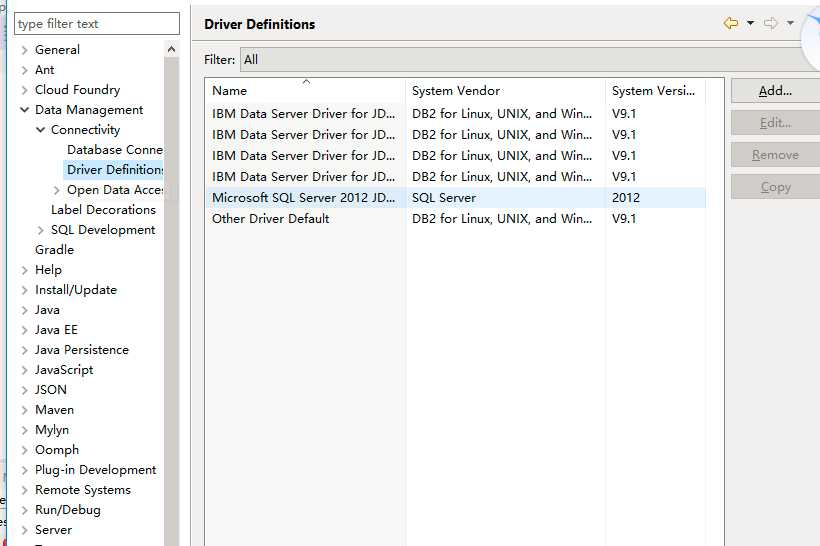Select the JavaScript preference category
Screen dimensions: 820x546
coord(64,370)
